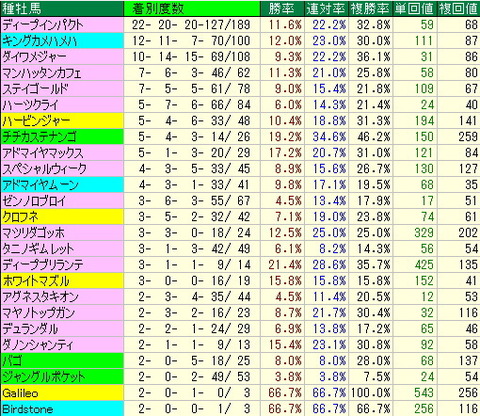Image resolution: width=480 pixels, height=416 pixels.
Task: Click タニノギムレット 連対率 8.2%
Action: pyautogui.click(x=333, y=249)
